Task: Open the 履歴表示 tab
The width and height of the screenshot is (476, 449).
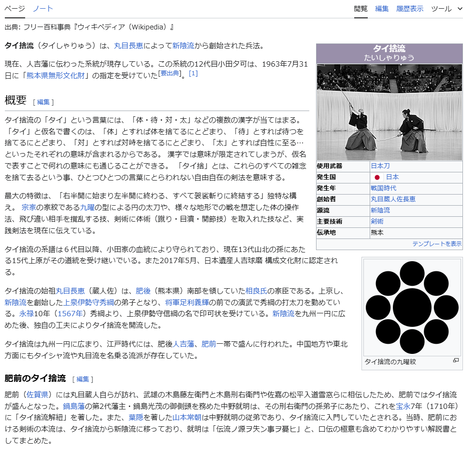Action: click(x=409, y=9)
